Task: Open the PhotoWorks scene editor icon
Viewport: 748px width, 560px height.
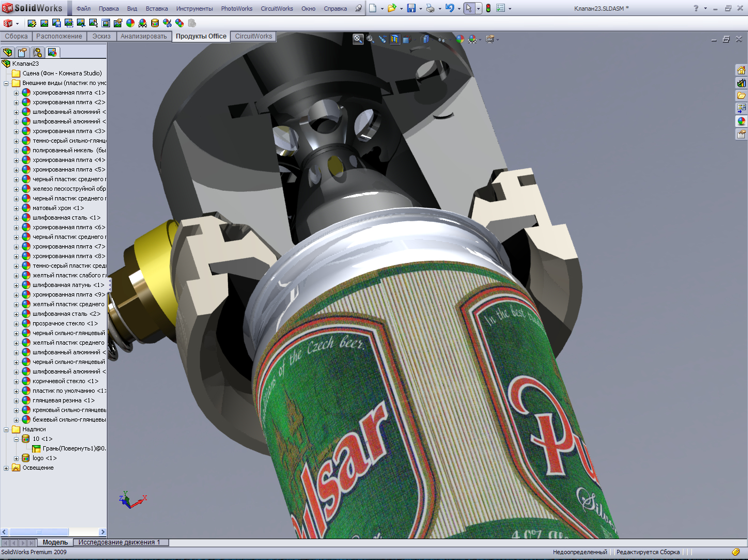Action: tap(143, 23)
